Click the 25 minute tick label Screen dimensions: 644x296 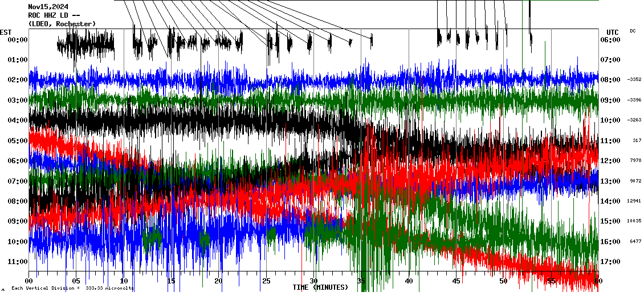(266, 281)
